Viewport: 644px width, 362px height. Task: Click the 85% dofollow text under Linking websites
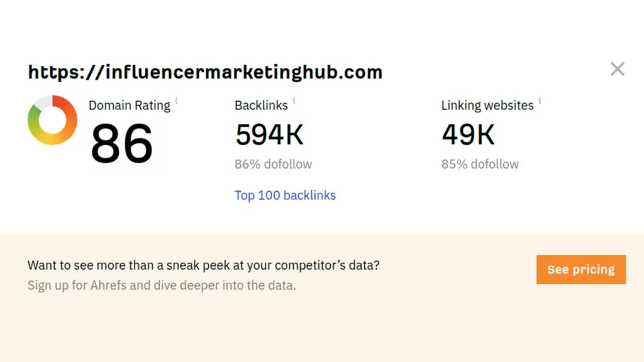click(480, 164)
